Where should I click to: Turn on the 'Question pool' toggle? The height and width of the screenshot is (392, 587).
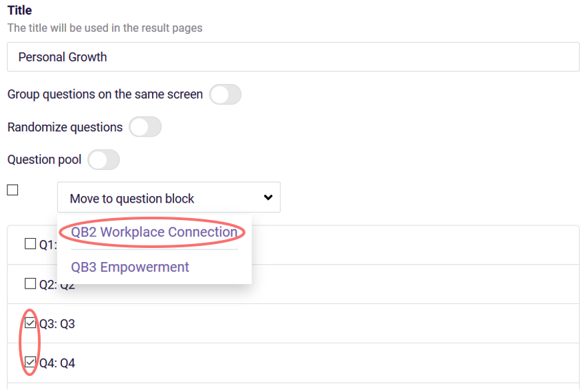pyautogui.click(x=103, y=159)
